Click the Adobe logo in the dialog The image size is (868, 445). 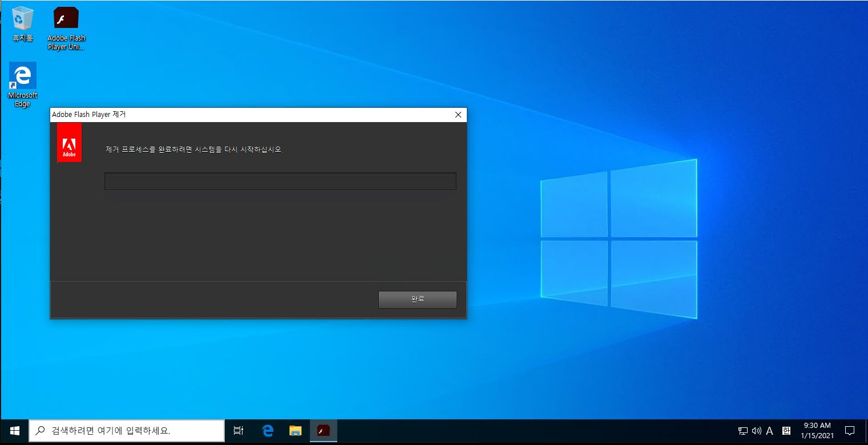point(69,143)
